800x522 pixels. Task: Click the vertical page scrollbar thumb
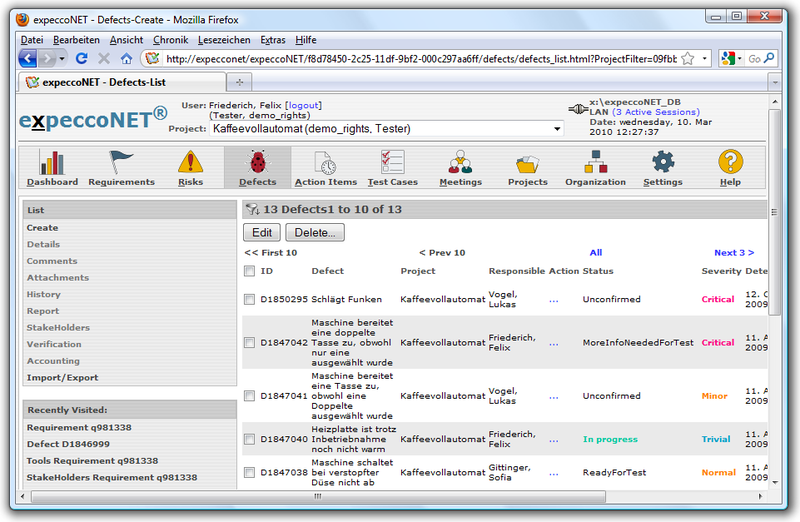pyautogui.click(x=774, y=212)
